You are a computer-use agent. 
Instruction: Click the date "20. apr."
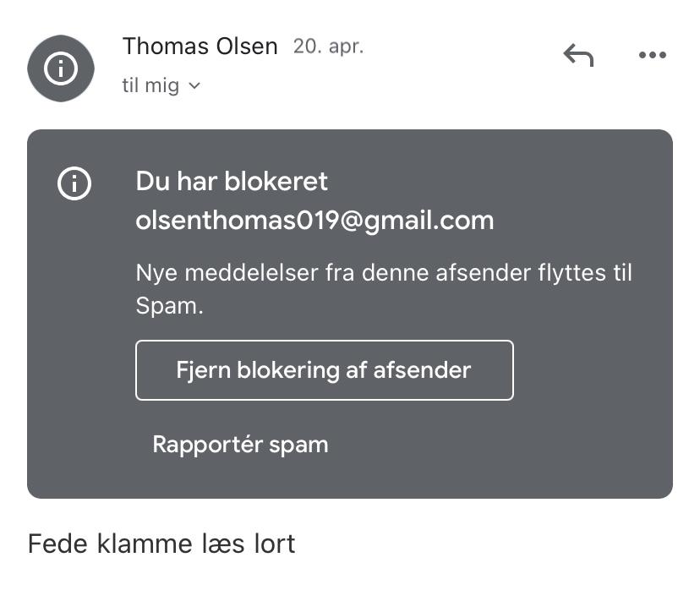coord(328,46)
